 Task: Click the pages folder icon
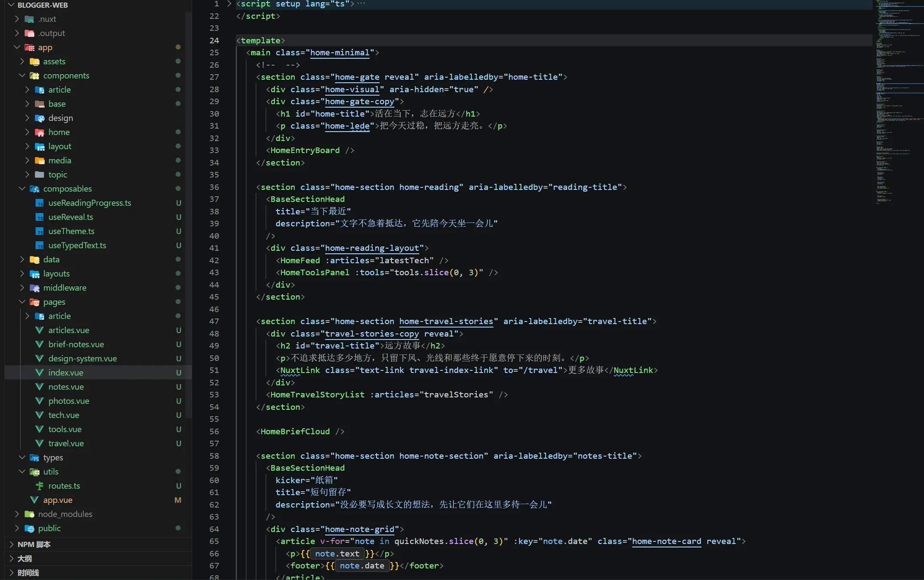(x=35, y=302)
